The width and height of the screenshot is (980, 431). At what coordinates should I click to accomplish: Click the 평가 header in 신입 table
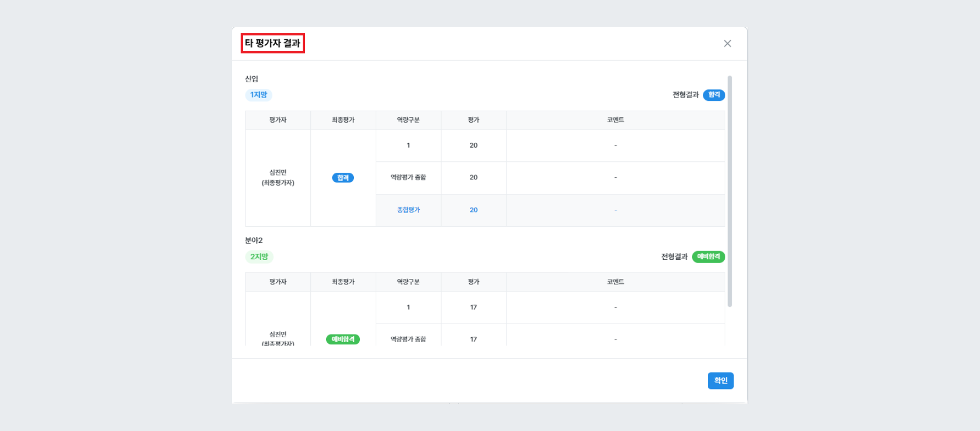coord(474,120)
